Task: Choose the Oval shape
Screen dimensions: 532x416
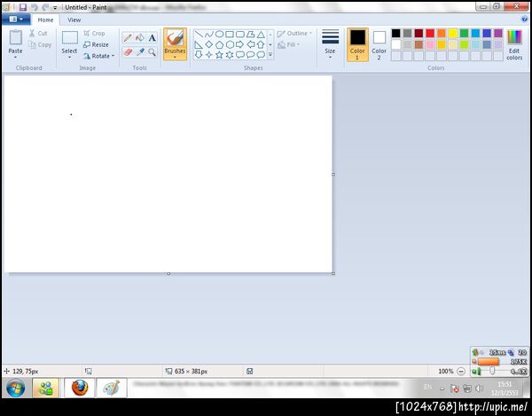Action: tap(220, 35)
